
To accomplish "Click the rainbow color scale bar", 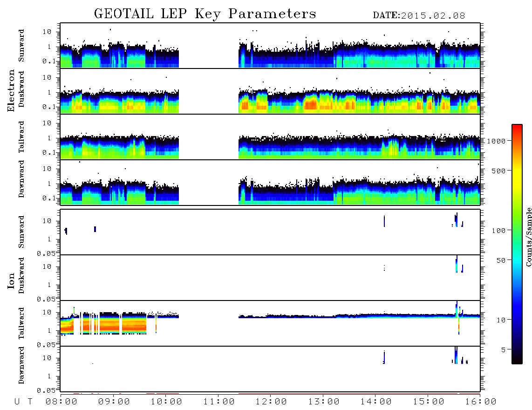I will click(x=517, y=244).
